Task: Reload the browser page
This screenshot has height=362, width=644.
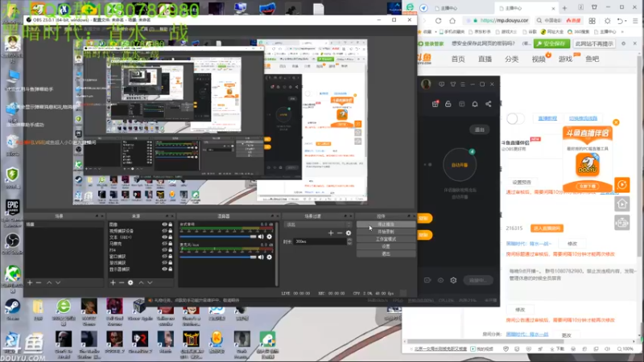Action: pos(438,21)
